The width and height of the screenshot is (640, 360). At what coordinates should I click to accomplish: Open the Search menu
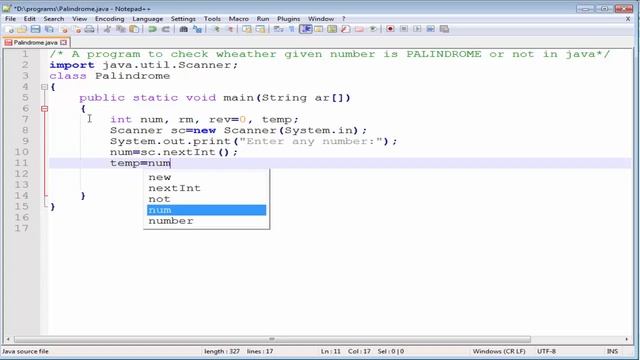[54, 19]
